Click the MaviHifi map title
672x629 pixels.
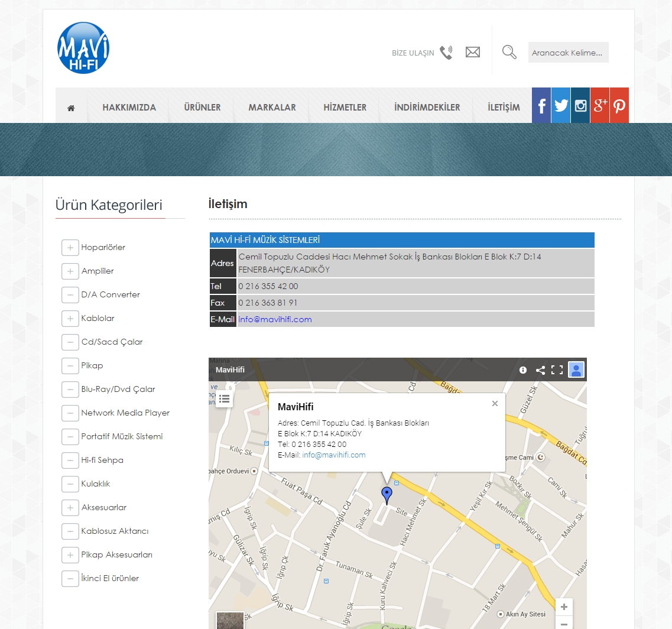pos(230,370)
